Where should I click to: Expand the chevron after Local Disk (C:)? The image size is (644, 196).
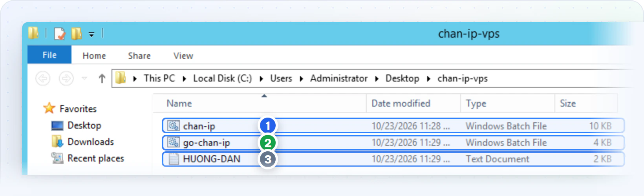[x=261, y=78]
